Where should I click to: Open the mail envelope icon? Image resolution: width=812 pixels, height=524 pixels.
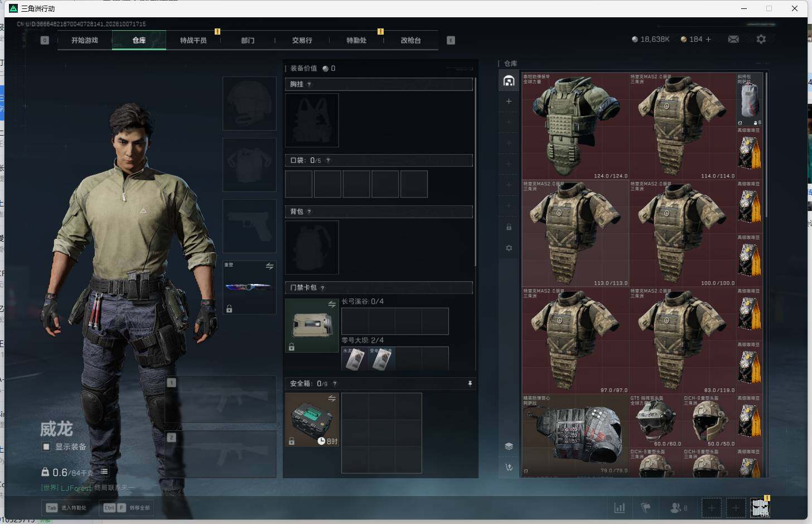click(733, 39)
